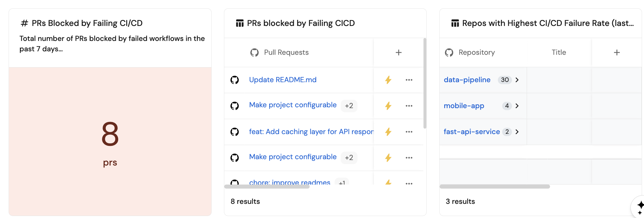Expand the data-pipeline repository row
This screenshot has height=218, width=644.
coord(517,80)
